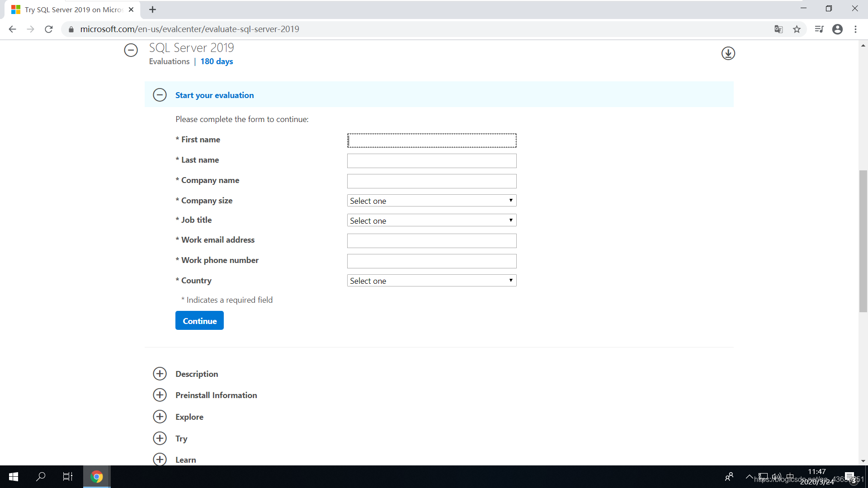This screenshot has height=488, width=868.
Task: Click the Chrome taskbar icon
Action: (96, 477)
